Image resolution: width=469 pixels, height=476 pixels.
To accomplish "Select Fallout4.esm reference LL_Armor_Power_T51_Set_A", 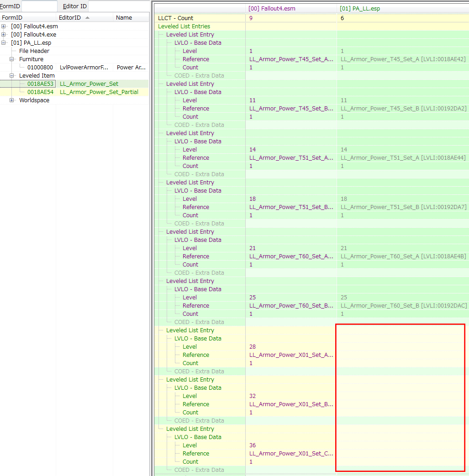I will 291,157.
